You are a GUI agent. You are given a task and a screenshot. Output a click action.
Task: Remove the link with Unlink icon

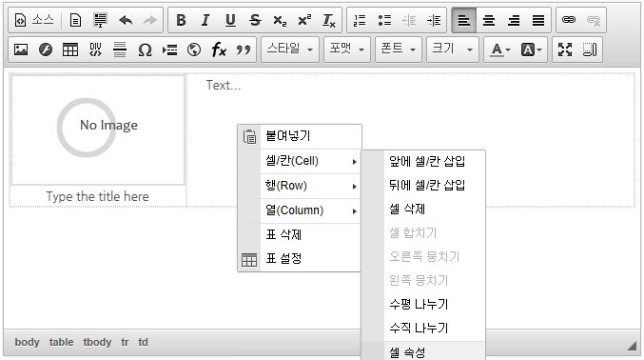click(594, 20)
